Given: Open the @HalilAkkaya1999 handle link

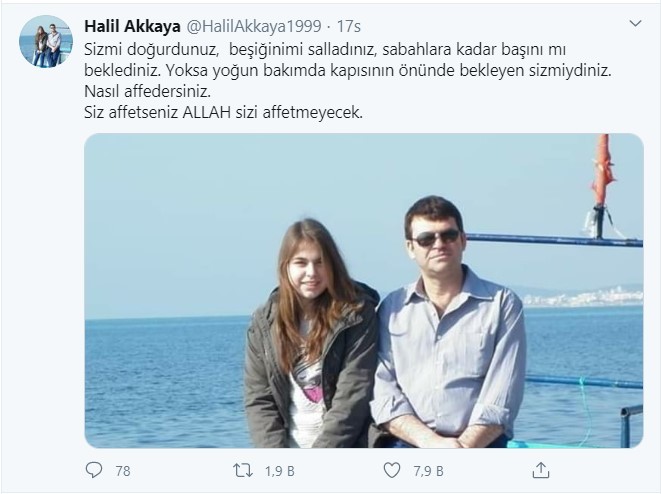Looking at the screenshot, I should [x=254, y=26].
